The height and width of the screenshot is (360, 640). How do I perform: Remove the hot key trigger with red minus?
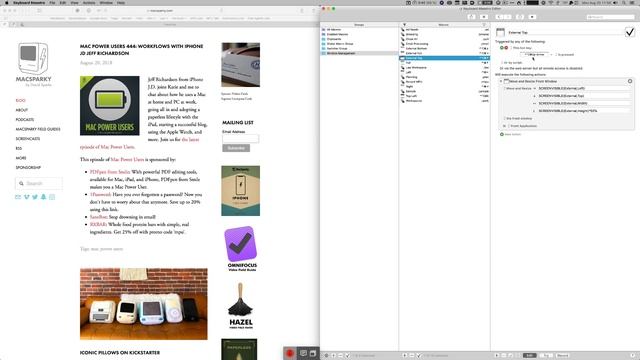(x=506, y=48)
